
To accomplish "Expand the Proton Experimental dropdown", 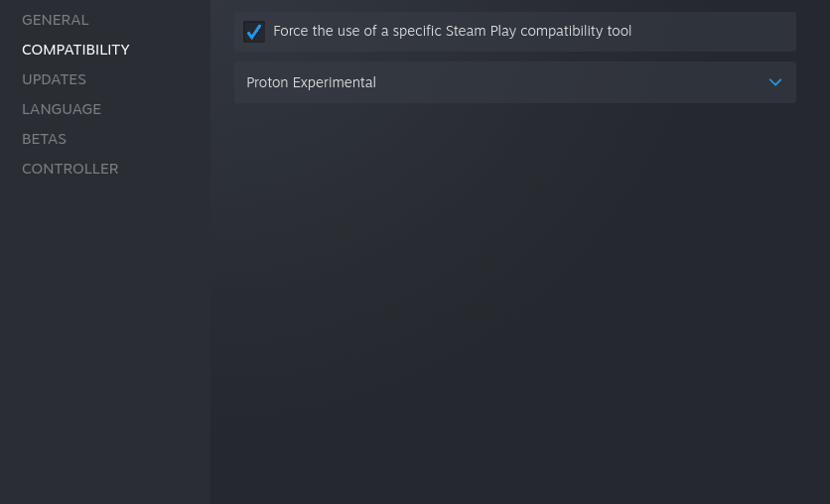I will point(514,82).
